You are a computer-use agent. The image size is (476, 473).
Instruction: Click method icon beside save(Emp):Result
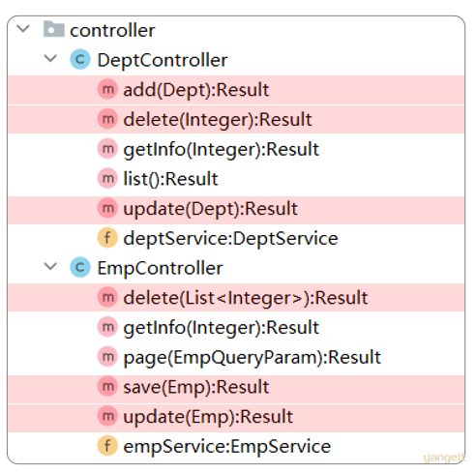coord(107,386)
